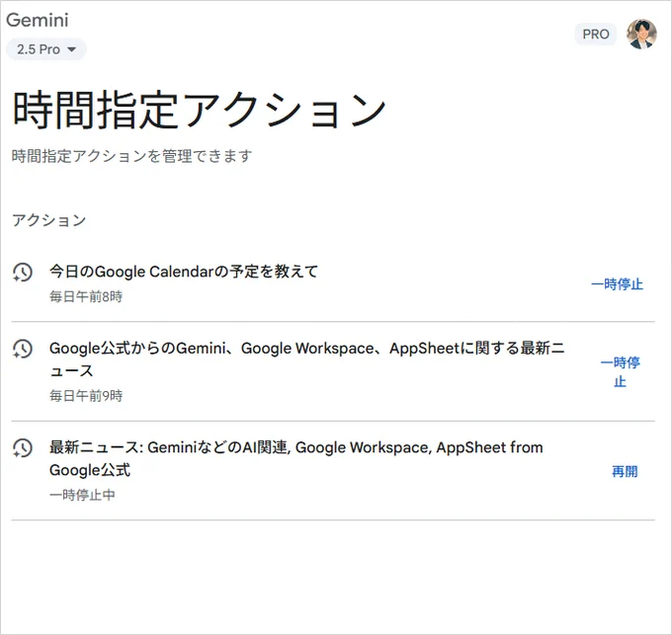Click the Gemini logo text
672x635 pixels.
point(38,20)
